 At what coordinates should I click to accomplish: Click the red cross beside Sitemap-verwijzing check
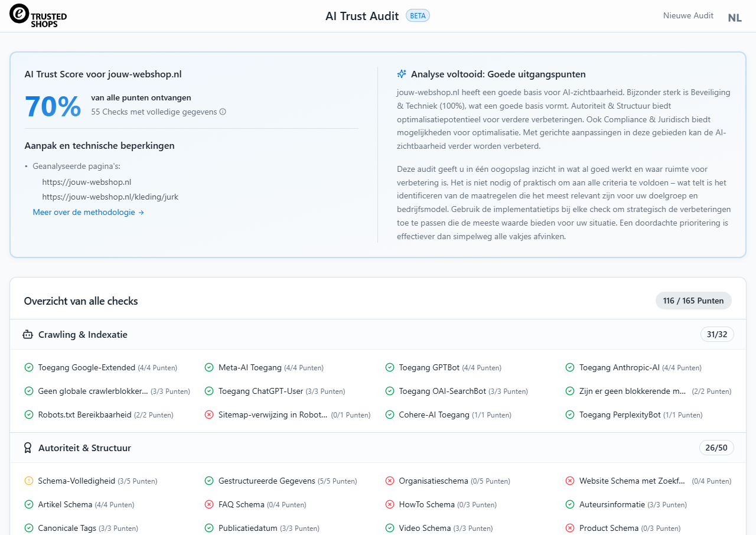click(209, 415)
